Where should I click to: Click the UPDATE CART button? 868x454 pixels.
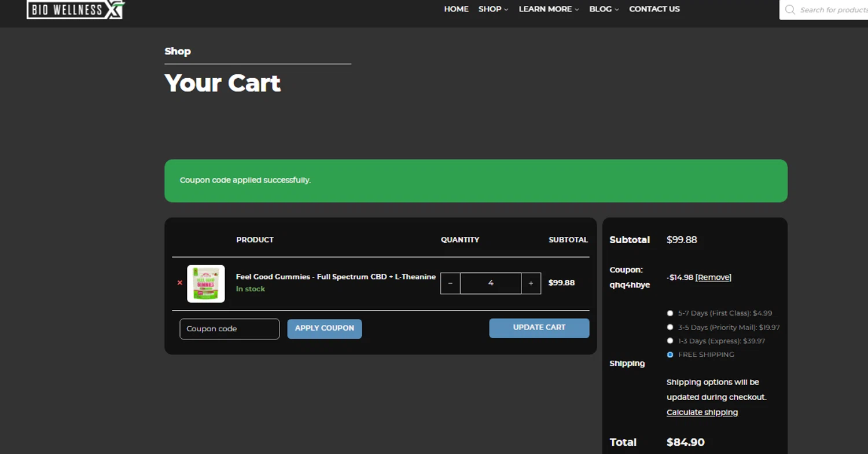pyautogui.click(x=539, y=328)
